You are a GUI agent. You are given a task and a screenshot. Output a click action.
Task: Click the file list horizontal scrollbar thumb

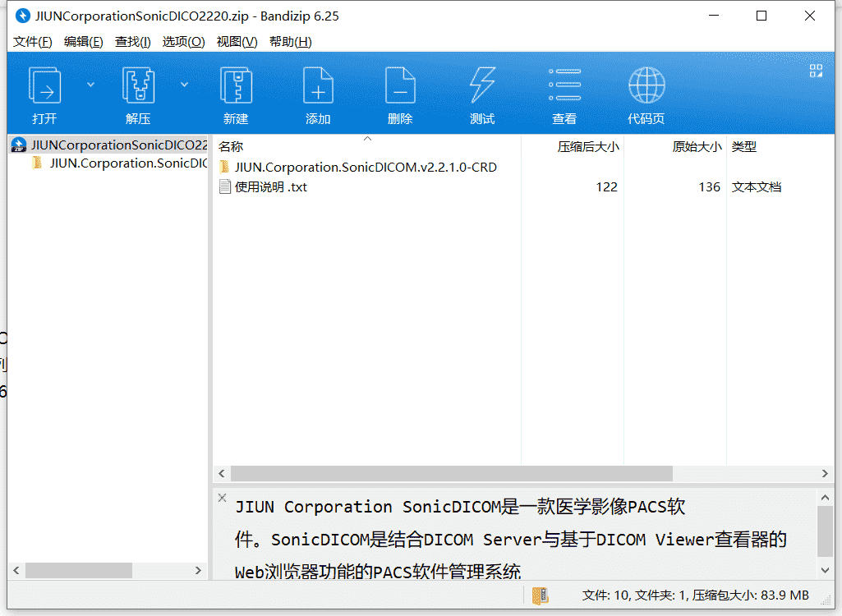[452, 473]
